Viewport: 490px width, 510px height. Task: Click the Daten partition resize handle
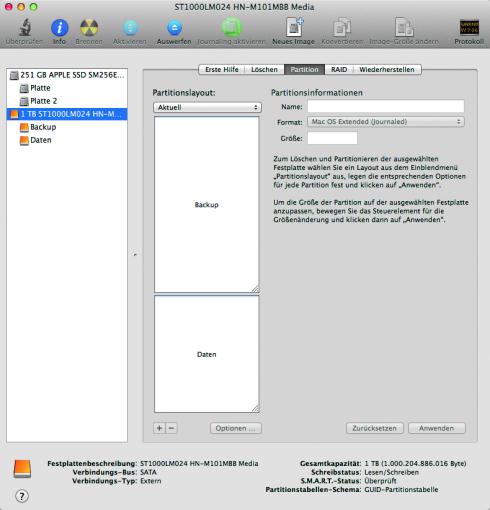coord(255,409)
